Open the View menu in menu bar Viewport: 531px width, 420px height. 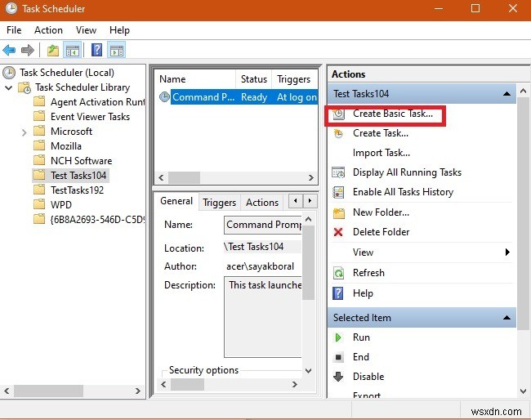pyautogui.click(x=86, y=30)
